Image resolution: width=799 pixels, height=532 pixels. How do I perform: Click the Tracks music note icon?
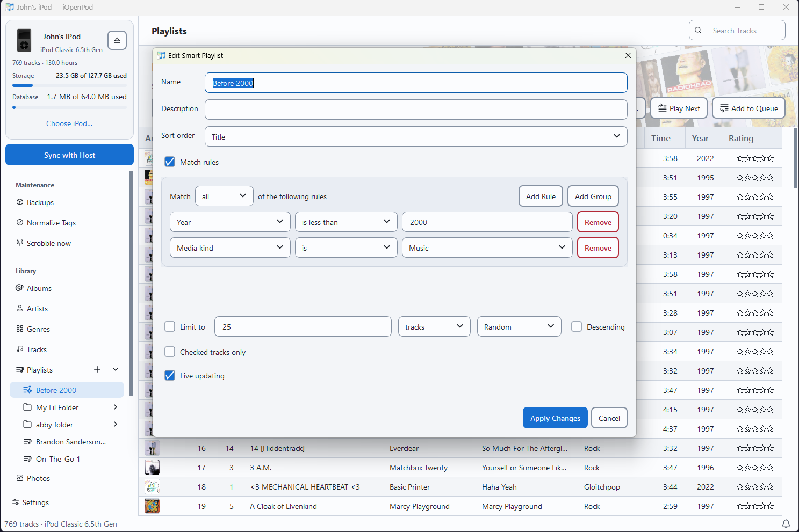pyautogui.click(x=20, y=349)
